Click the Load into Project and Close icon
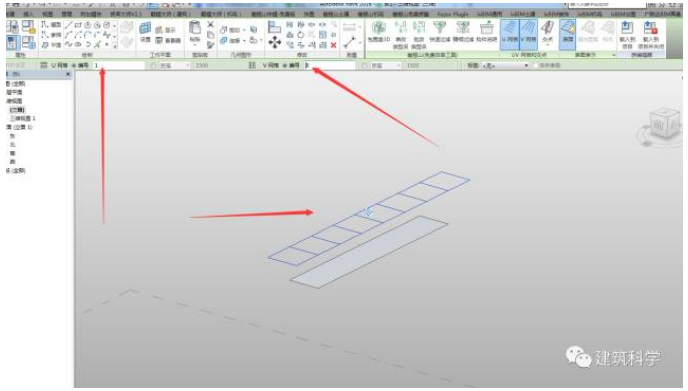 coord(650,34)
